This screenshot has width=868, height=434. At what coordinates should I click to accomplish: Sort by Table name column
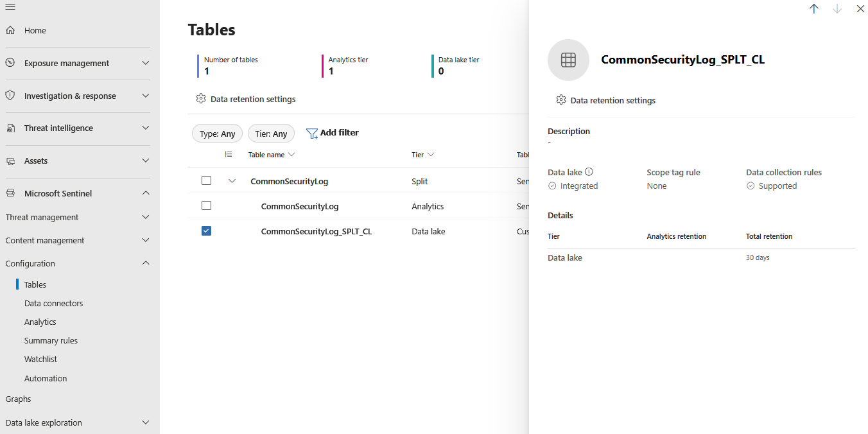point(272,155)
